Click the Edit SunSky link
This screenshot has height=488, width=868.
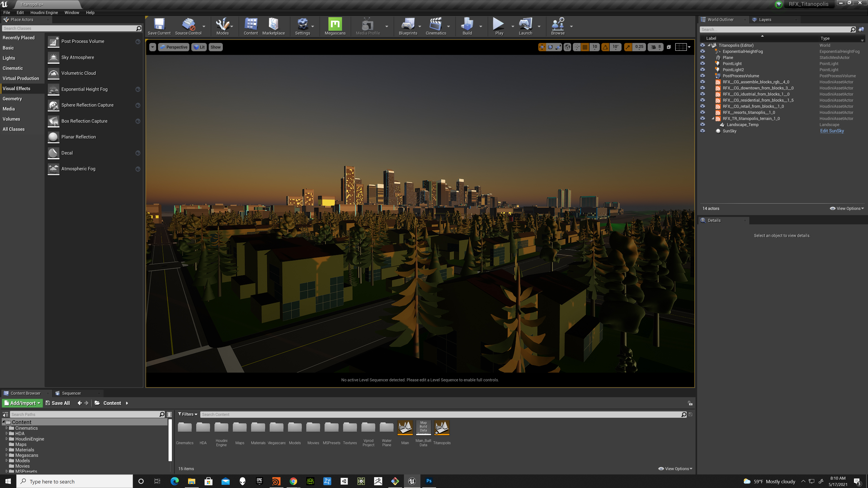tap(832, 131)
